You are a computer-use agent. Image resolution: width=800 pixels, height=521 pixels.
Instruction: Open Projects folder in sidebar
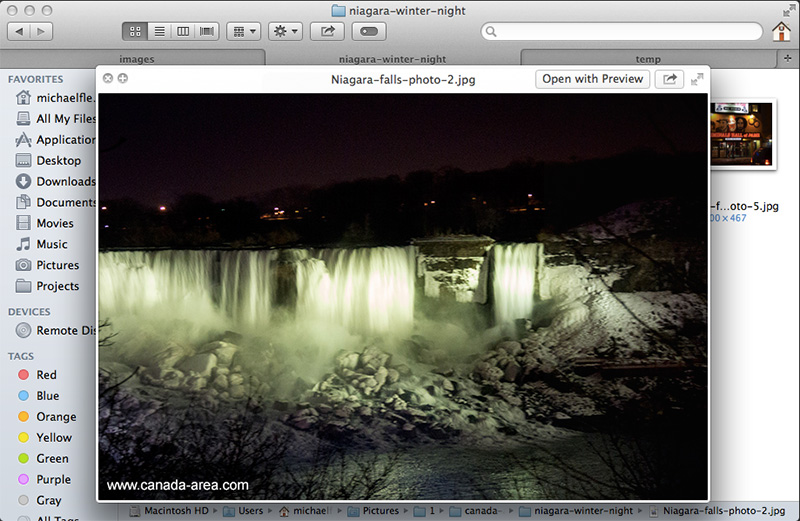coord(47,286)
